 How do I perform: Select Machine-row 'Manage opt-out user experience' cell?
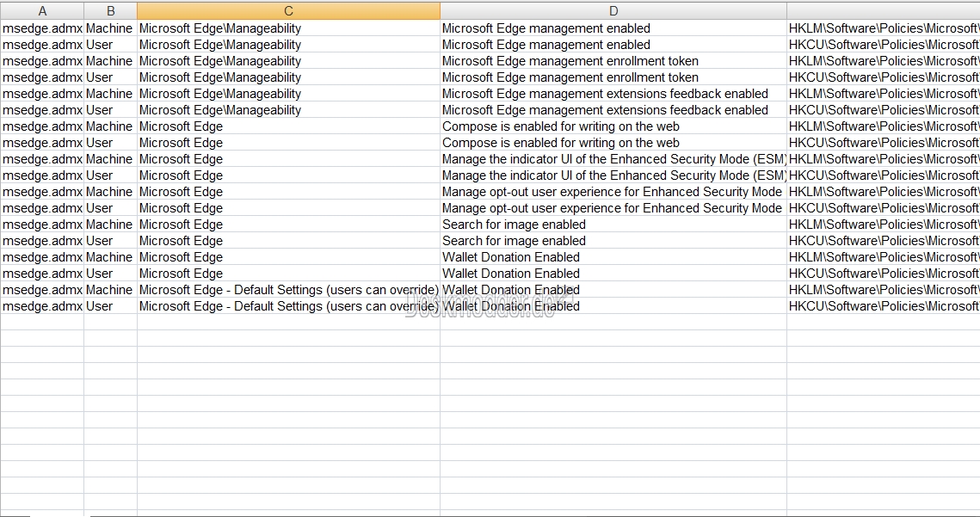(x=613, y=191)
